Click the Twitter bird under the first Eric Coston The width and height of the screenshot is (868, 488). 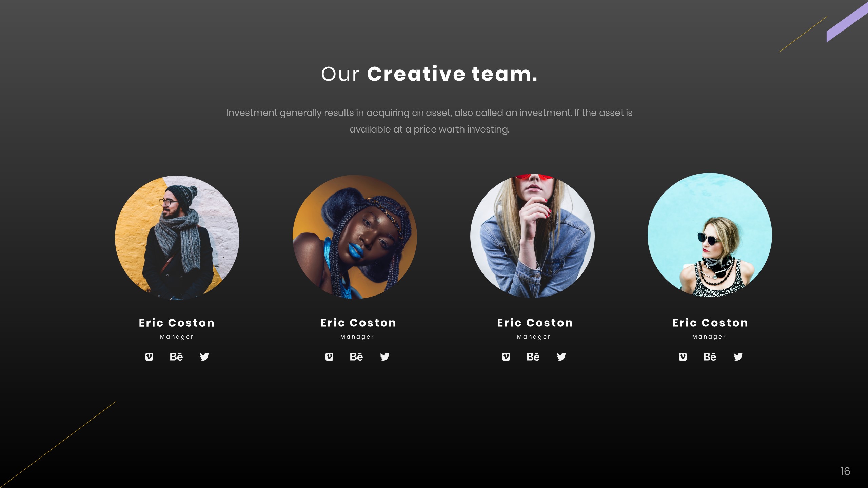click(x=204, y=357)
